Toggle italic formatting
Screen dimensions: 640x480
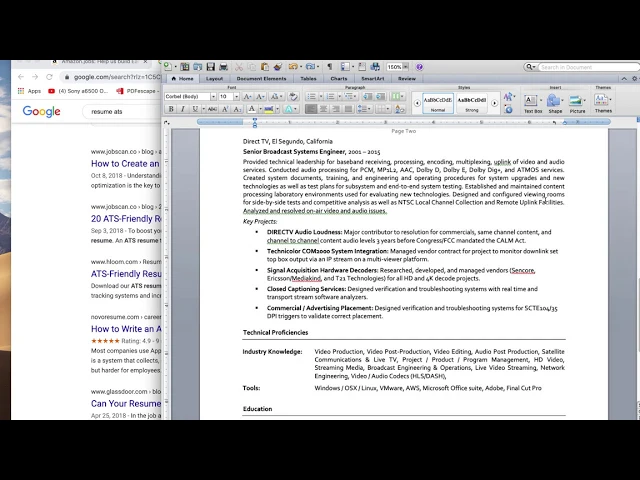click(182, 109)
